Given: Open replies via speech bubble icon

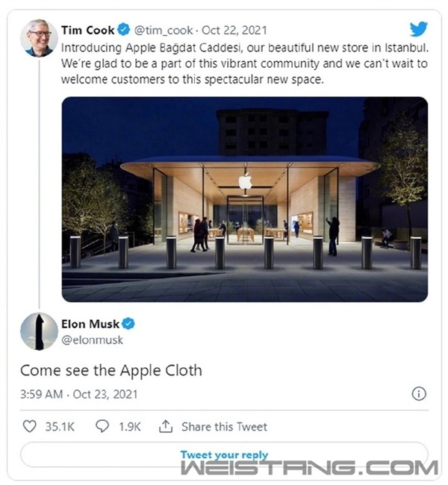Looking at the screenshot, I should [x=102, y=427].
